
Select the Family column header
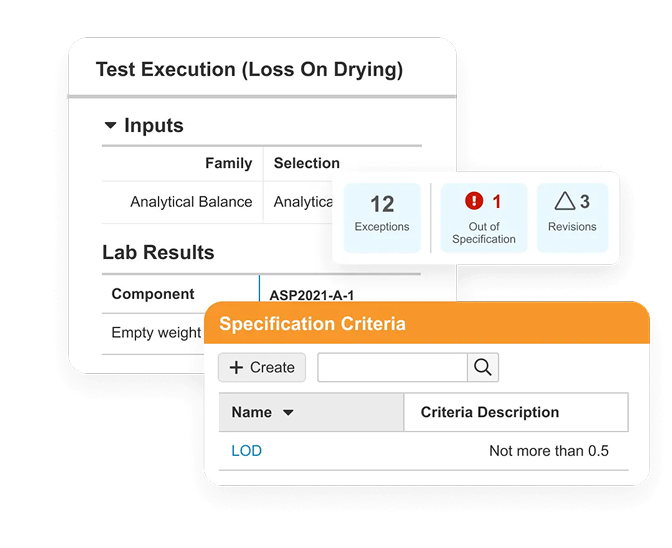[228, 163]
